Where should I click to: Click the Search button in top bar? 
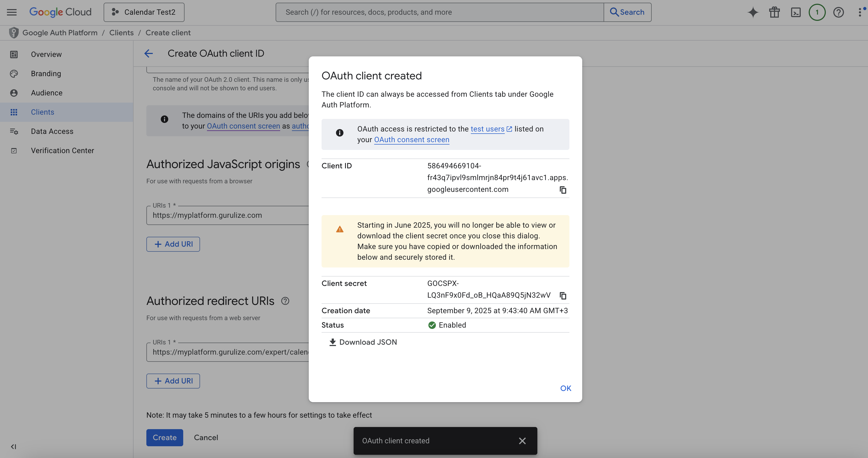627,12
